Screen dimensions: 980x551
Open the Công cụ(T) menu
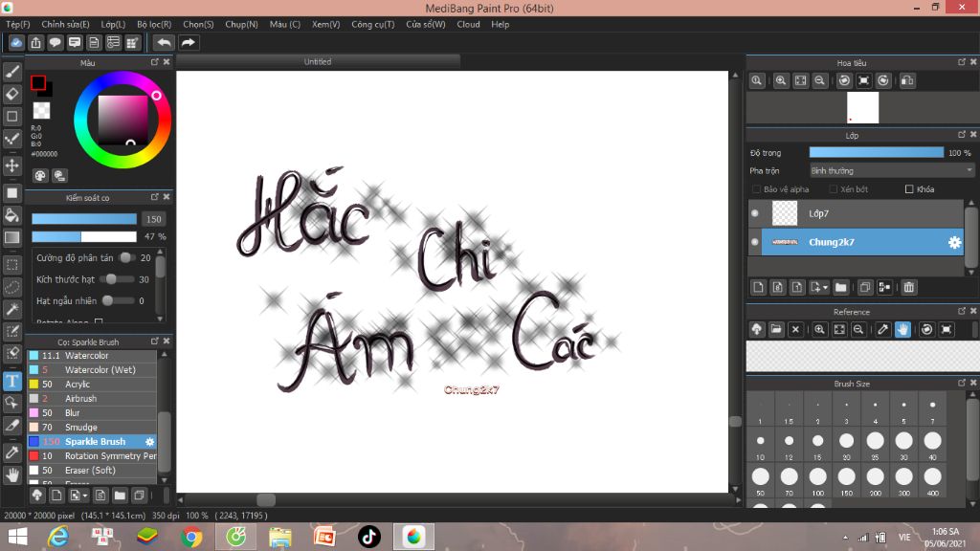(373, 24)
